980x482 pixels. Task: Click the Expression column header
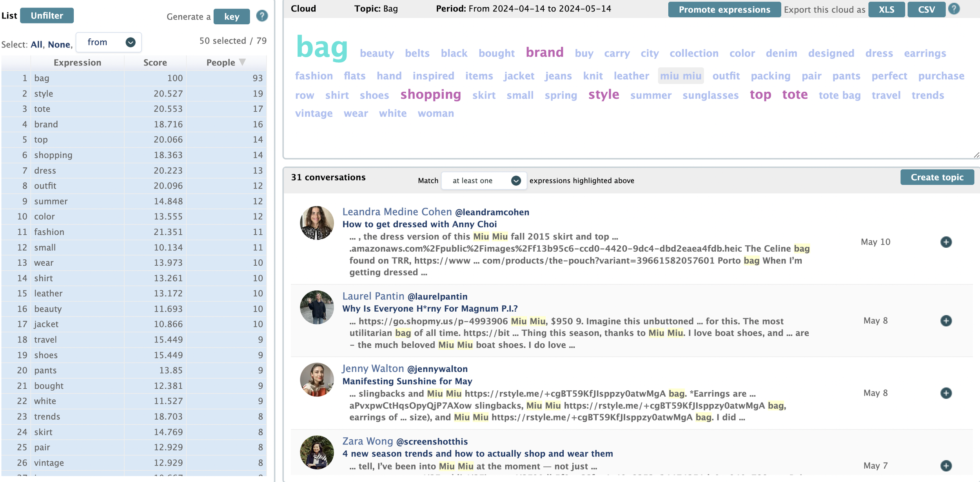77,63
